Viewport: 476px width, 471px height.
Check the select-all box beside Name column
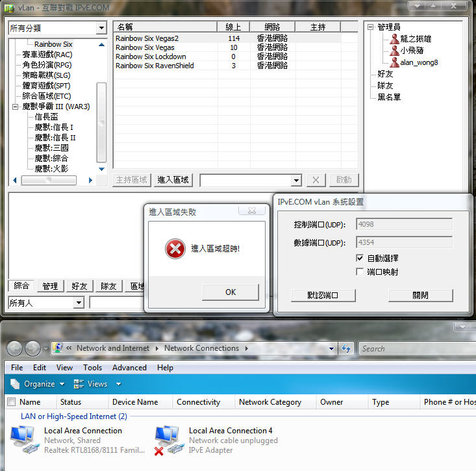[x=12, y=401]
